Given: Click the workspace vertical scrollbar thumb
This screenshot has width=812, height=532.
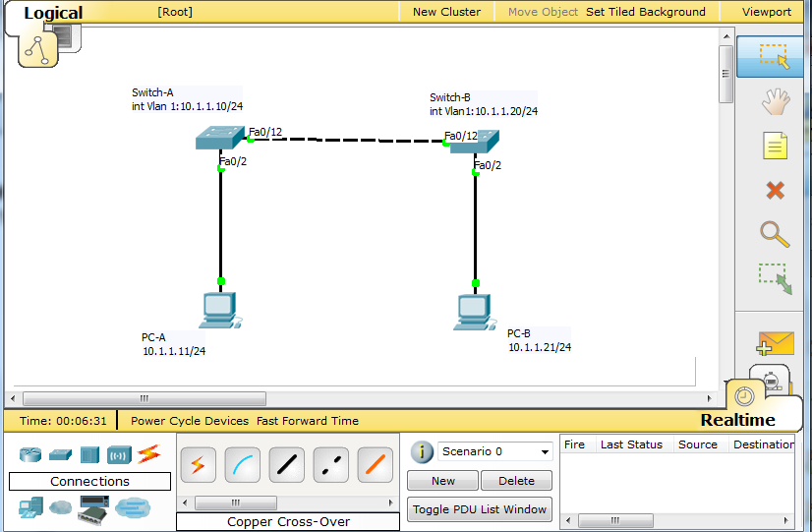Looking at the screenshot, I should point(726,74).
